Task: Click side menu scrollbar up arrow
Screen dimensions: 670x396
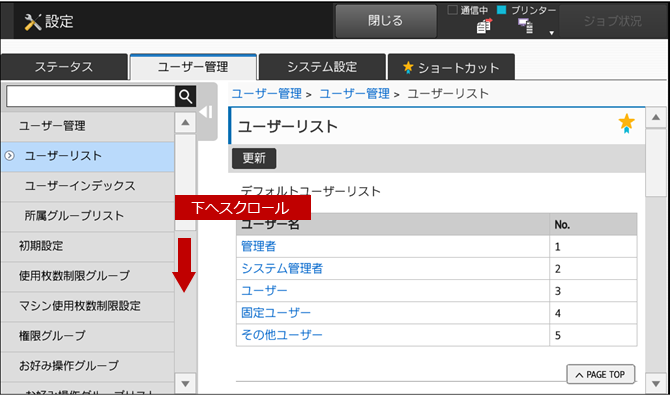Action: (x=185, y=123)
